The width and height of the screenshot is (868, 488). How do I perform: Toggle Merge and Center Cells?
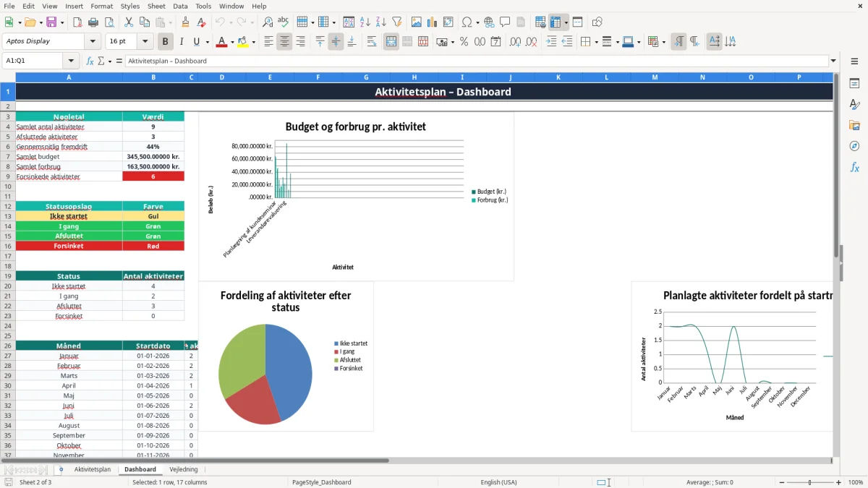391,42
